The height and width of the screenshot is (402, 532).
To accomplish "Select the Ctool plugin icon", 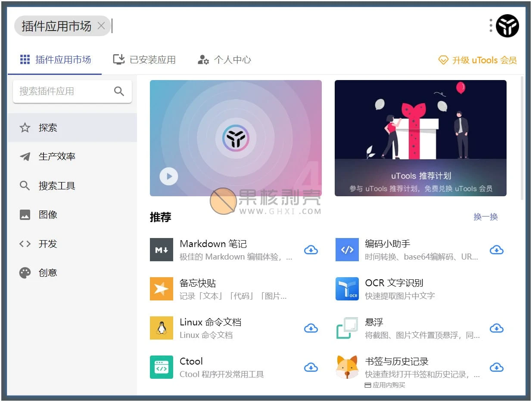I will coord(161,367).
